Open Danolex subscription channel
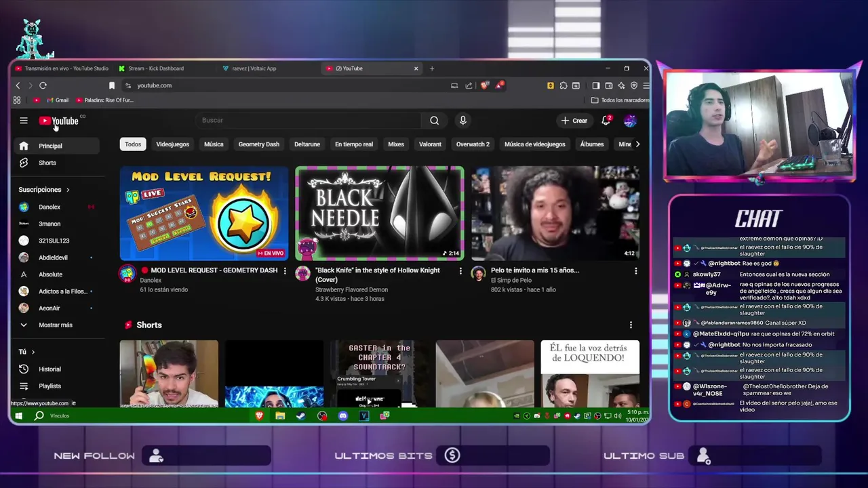The image size is (868, 488). click(x=57, y=207)
